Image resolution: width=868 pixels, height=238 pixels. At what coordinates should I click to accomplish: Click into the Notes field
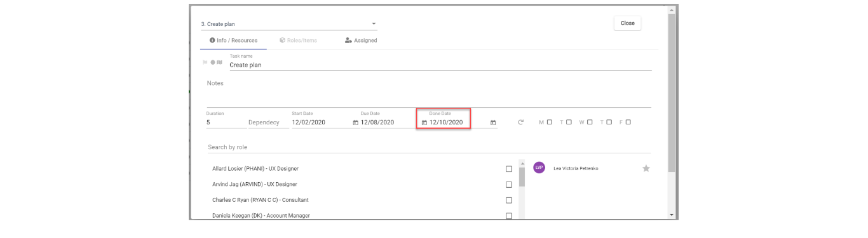coord(429,92)
